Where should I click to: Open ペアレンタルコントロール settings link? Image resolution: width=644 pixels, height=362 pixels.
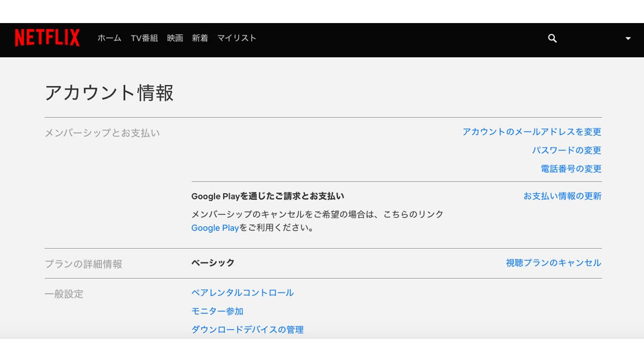tap(243, 293)
